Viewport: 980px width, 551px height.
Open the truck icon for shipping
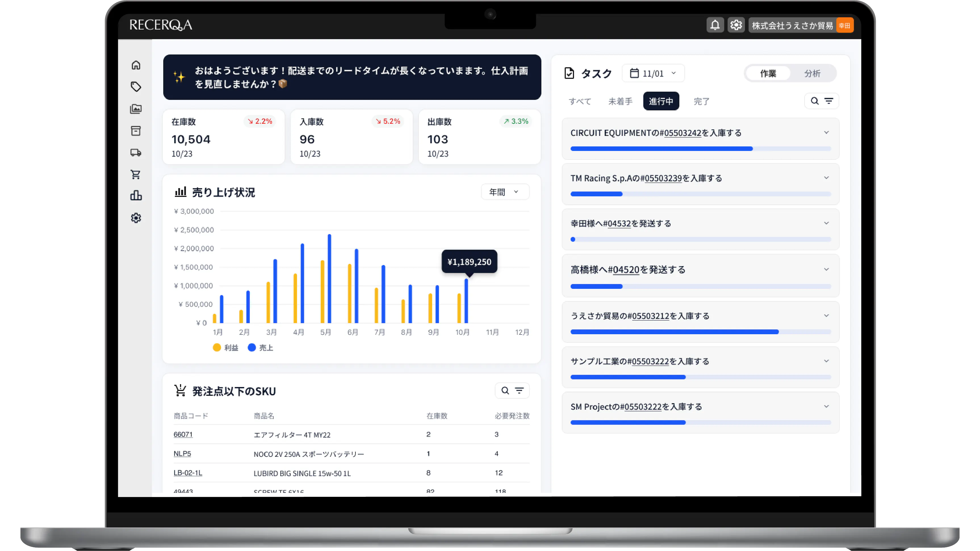136,152
